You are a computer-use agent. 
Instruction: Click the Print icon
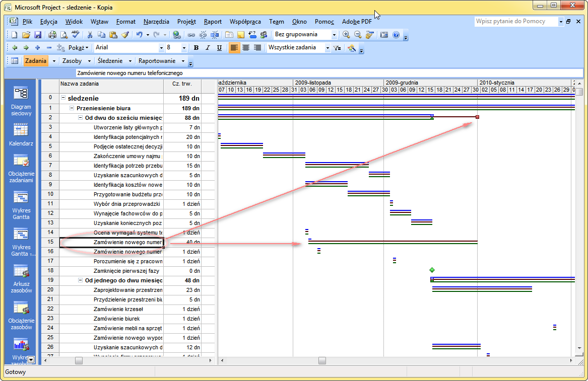[x=52, y=35]
